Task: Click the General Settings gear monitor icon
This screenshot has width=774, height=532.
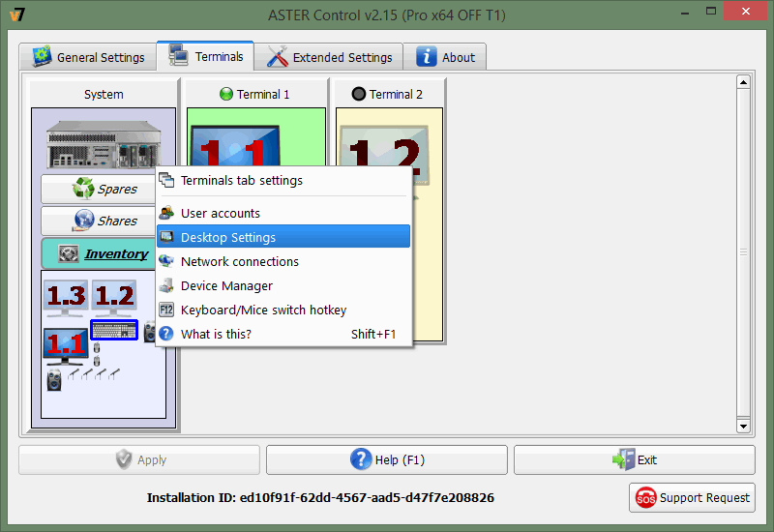Action: pyautogui.click(x=42, y=56)
